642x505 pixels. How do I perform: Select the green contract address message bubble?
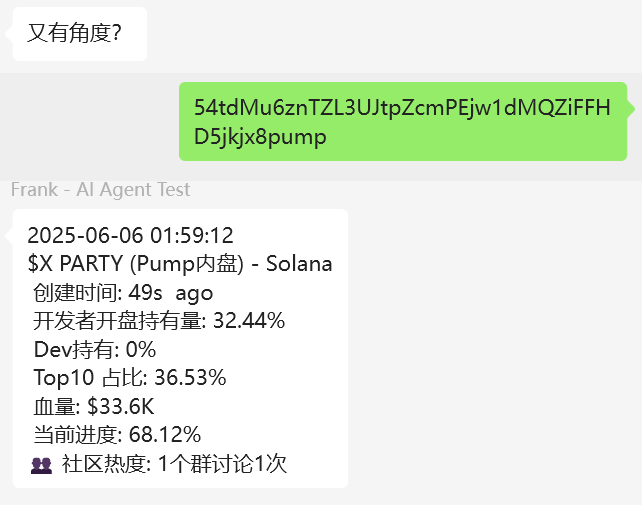click(x=403, y=121)
